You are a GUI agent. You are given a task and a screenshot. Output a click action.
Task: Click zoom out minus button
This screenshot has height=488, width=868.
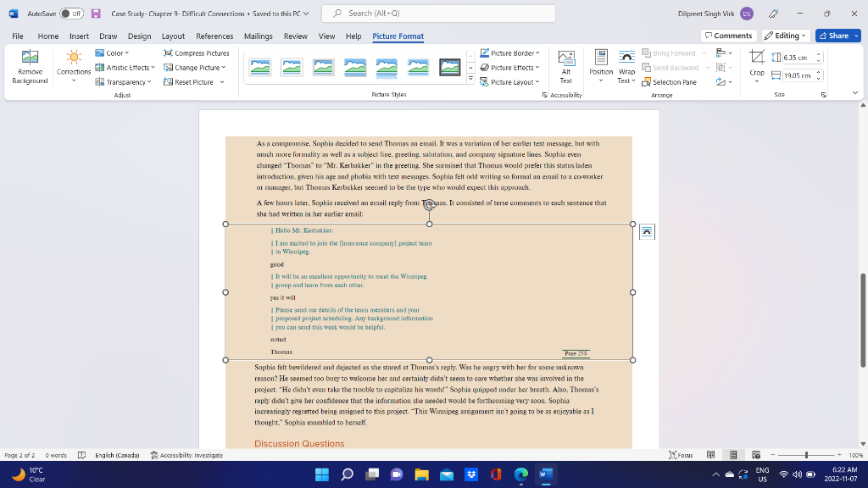[773, 455]
